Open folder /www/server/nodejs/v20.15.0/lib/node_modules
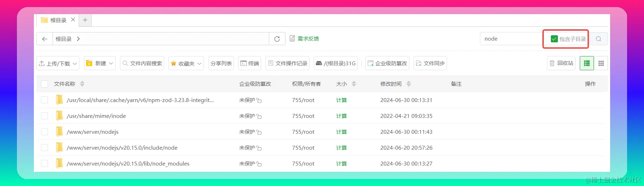The height and width of the screenshot is (186, 644). click(128, 163)
